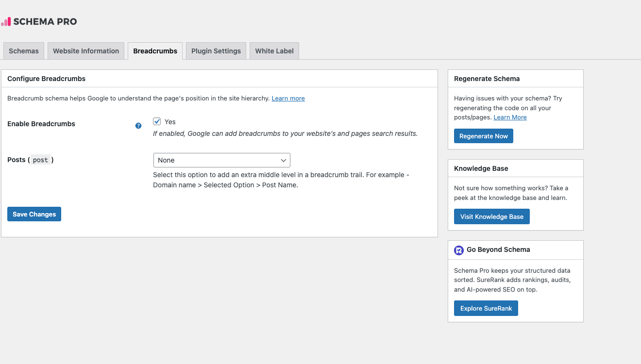Go to the Plugin Settings tab
The image size is (641, 364).
pyautogui.click(x=216, y=51)
